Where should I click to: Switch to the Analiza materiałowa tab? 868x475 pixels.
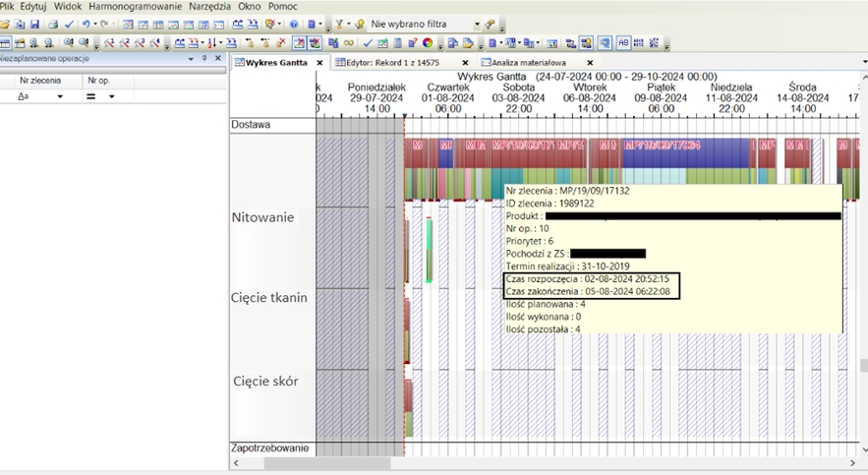pyautogui.click(x=529, y=63)
